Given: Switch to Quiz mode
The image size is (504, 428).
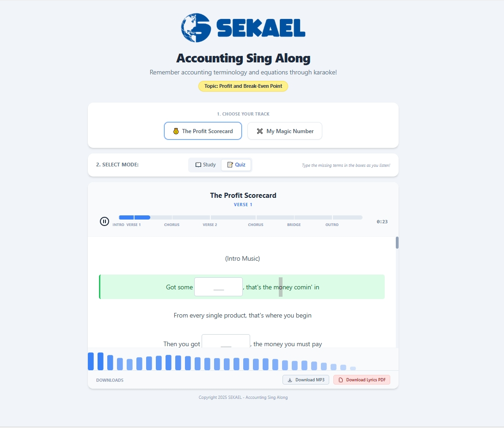Looking at the screenshot, I should click(x=236, y=165).
